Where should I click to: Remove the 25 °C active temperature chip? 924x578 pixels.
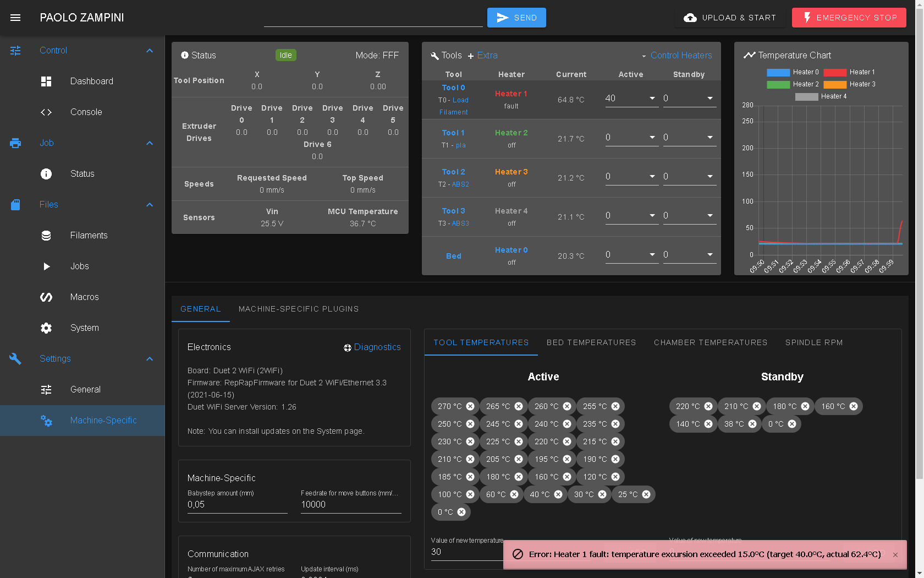[646, 494]
